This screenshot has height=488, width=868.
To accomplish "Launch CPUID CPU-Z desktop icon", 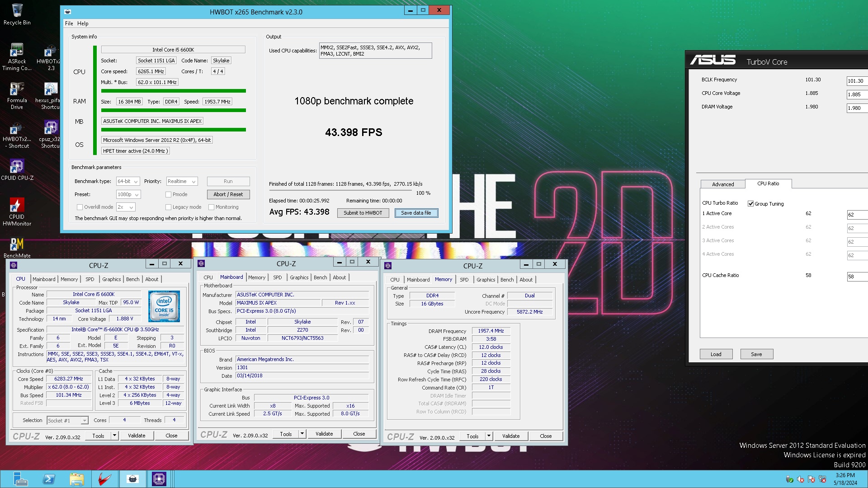I will coord(17,169).
